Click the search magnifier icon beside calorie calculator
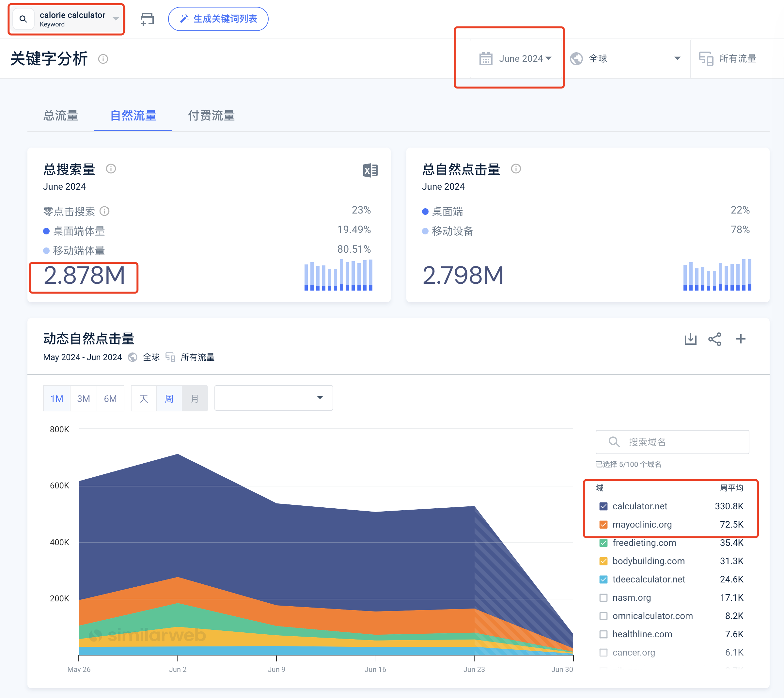Viewport: 784px width, 698px height. [x=23, y=19]
